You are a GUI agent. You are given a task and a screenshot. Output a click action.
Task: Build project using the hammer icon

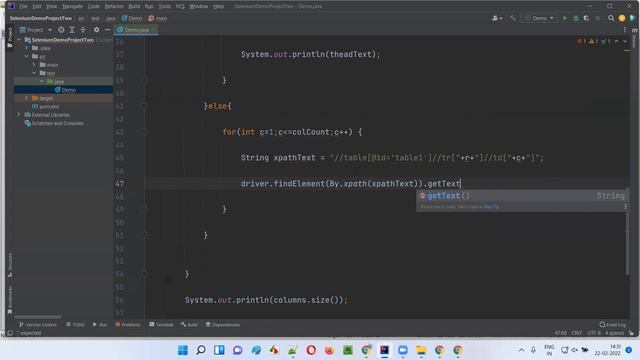(x=513, y=18)
